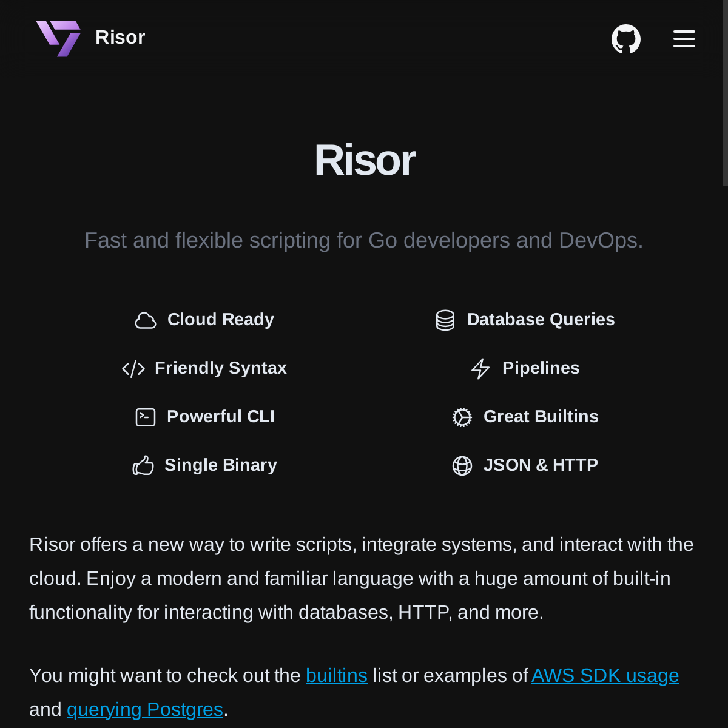Click the Single Binary thumbs-up icon
The height and width of the screenshot is (728, 728).
pyautogui.click(x=143, y=466)
